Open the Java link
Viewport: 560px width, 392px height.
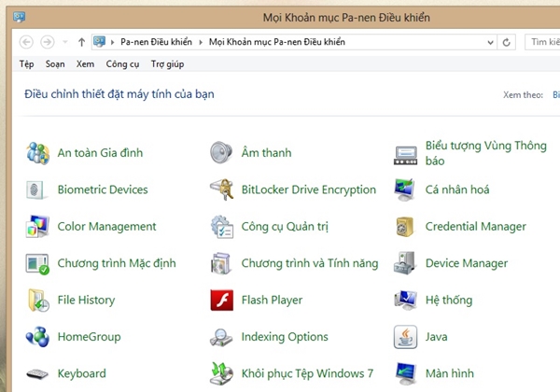tap(436, 337)
